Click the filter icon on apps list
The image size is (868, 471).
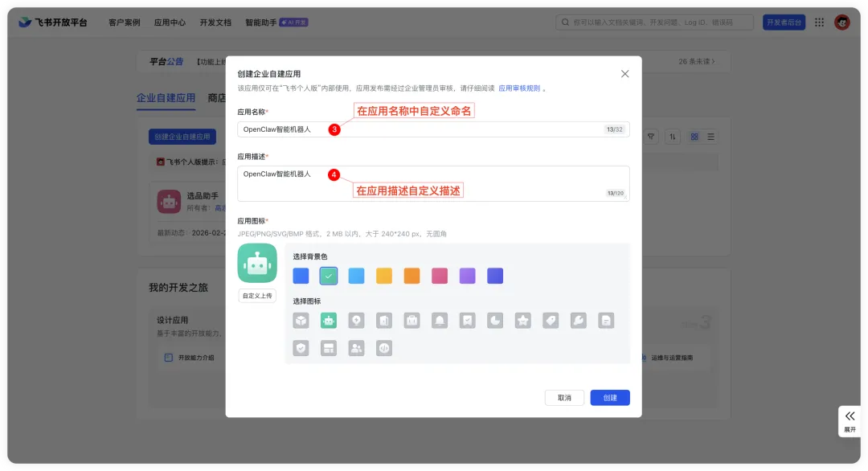pos(651,137)
